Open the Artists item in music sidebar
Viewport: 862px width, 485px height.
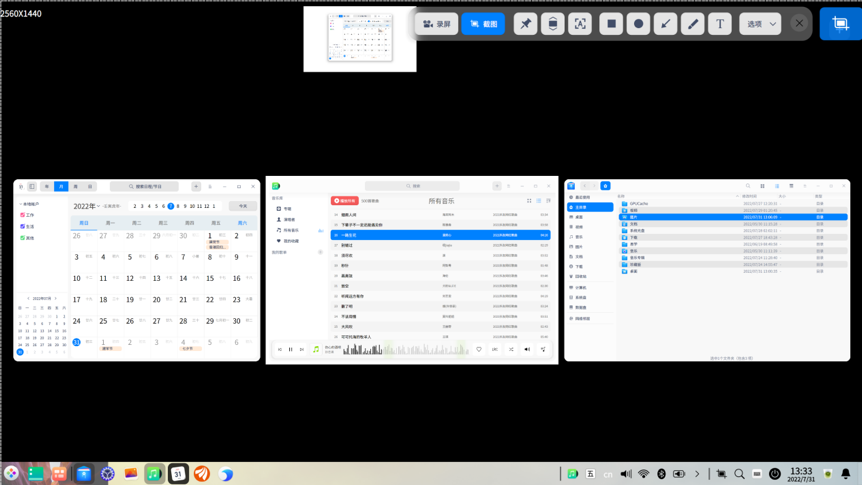point(286,219)
